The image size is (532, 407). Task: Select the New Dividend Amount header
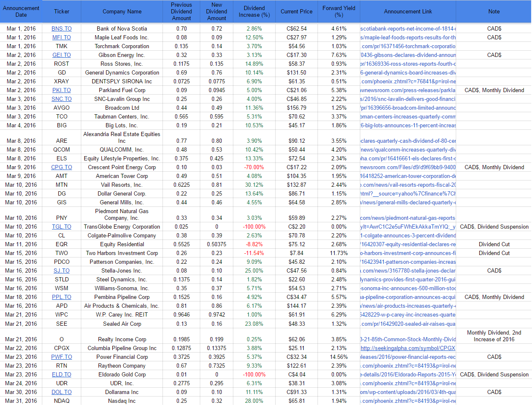(x=217, y=11)
